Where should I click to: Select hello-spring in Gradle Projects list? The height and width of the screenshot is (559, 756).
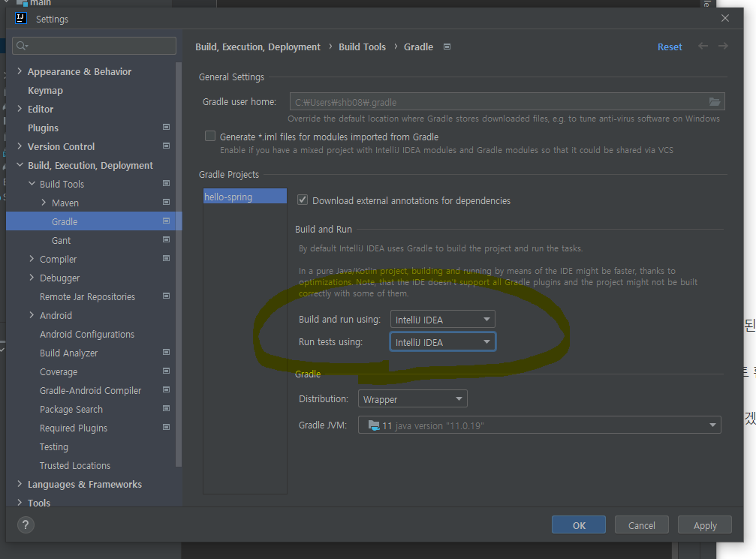245,196
